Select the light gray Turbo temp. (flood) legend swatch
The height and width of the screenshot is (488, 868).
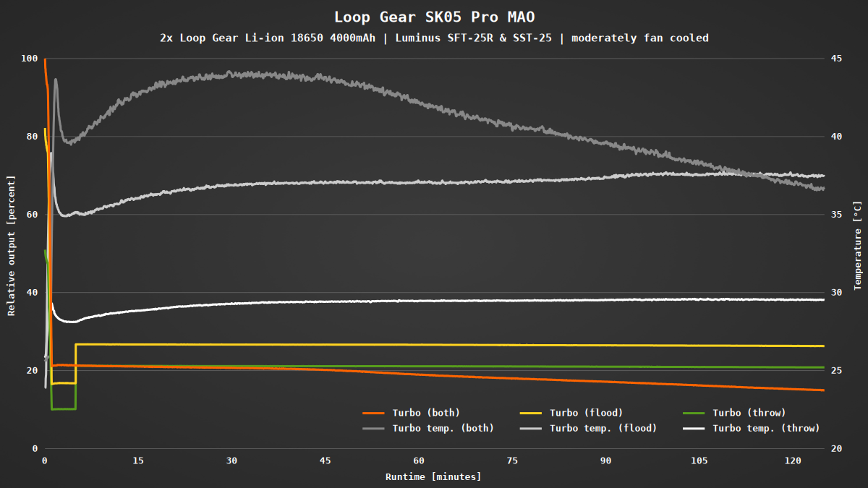[x=532, y=428]
